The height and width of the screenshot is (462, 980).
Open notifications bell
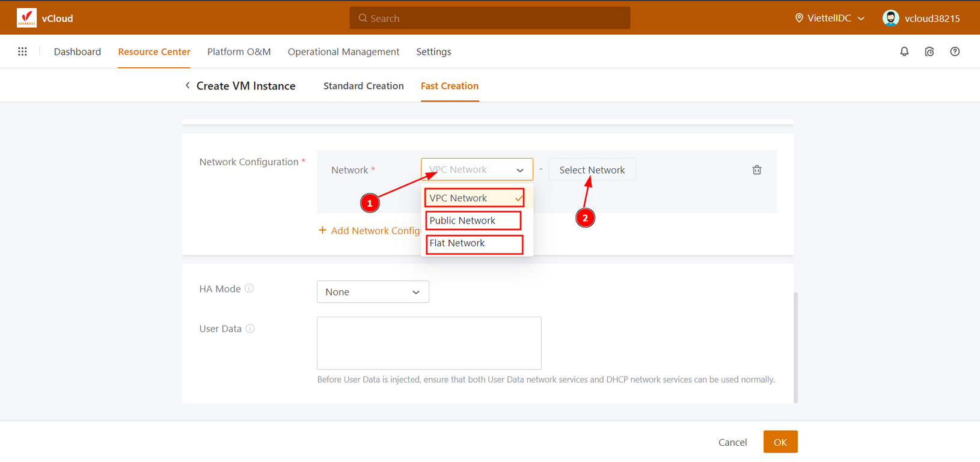click(904, 52)
